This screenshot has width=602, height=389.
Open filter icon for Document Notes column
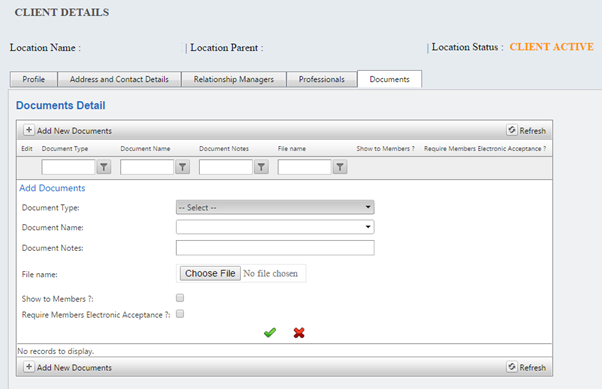(261, 167)
